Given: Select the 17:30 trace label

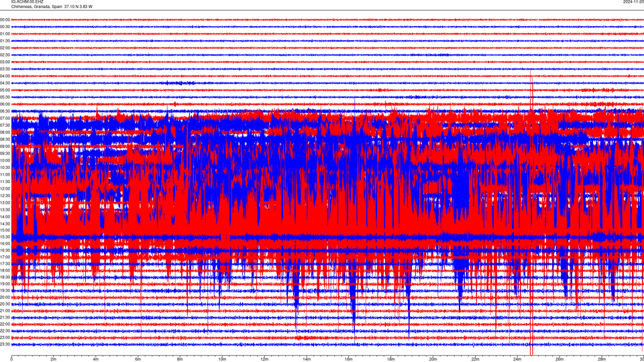Looking at the screenshot, I should [5, 263].
